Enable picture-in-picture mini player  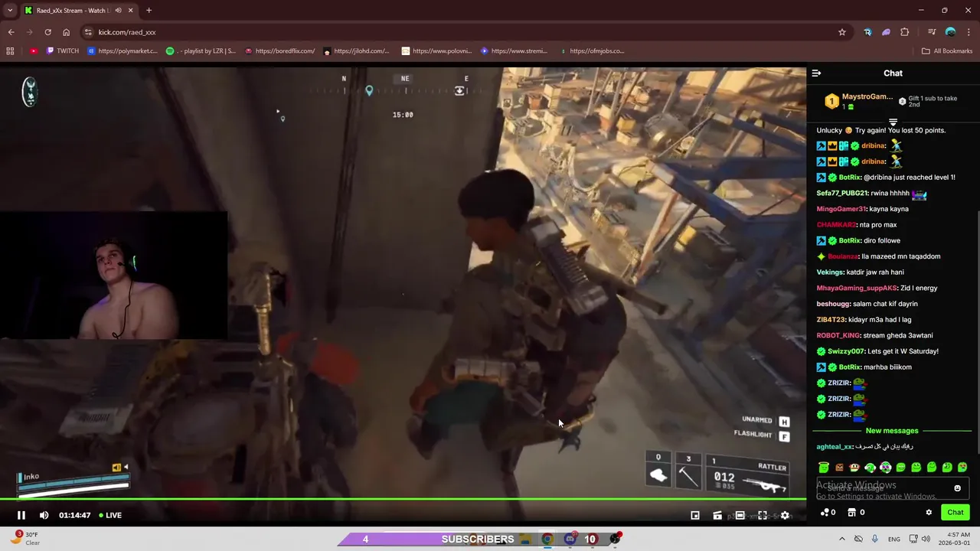(x=695, y=515)
